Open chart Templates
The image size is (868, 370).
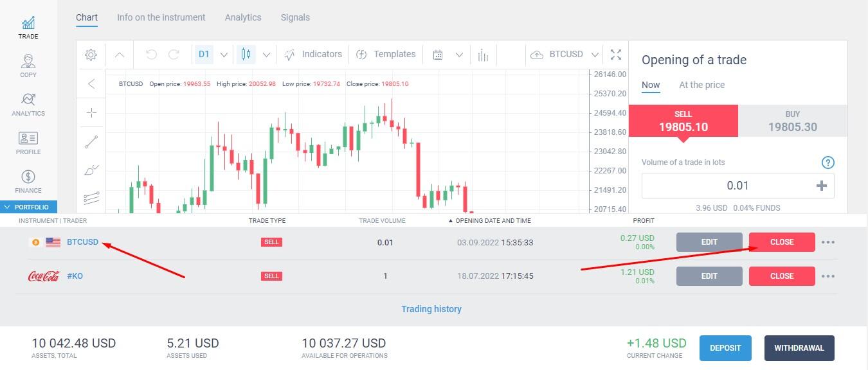(x=386, y=55)
